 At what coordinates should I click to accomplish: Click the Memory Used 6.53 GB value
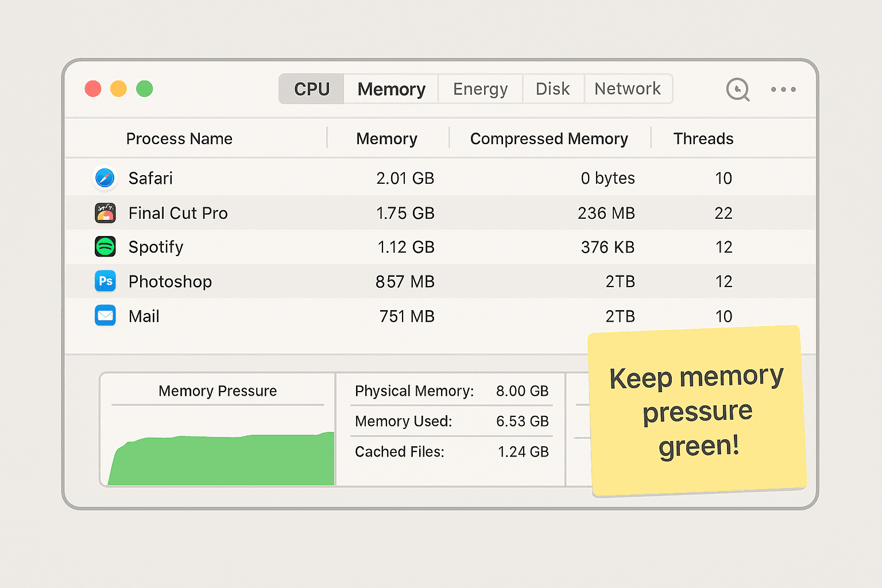click(x=523, y=421)
